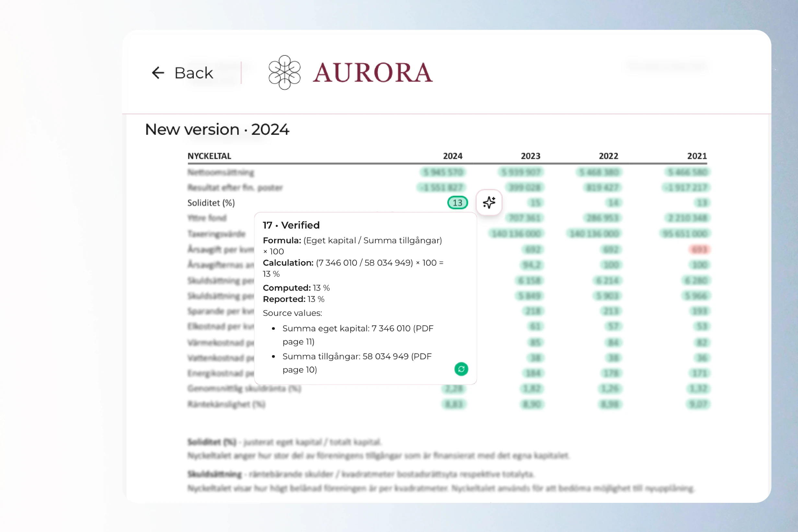Click the "Computed: 13 %" value
The width and height of the screenshot is (798, 532).
(x=296, y=288)
